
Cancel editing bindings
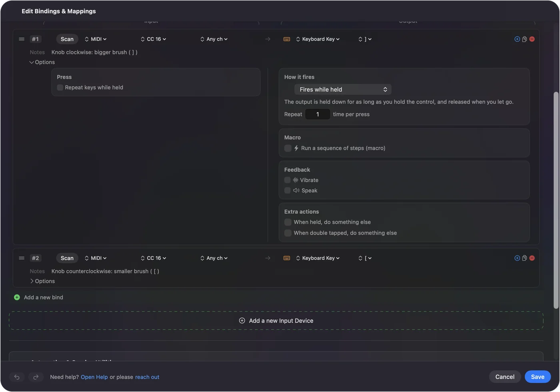click(505, 377)
